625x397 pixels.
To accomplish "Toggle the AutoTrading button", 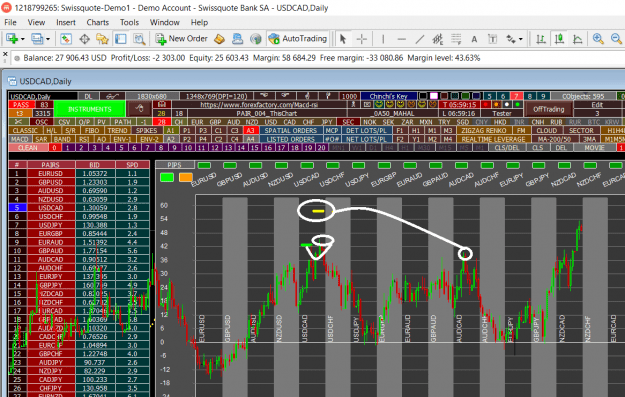I will (298, 39).
